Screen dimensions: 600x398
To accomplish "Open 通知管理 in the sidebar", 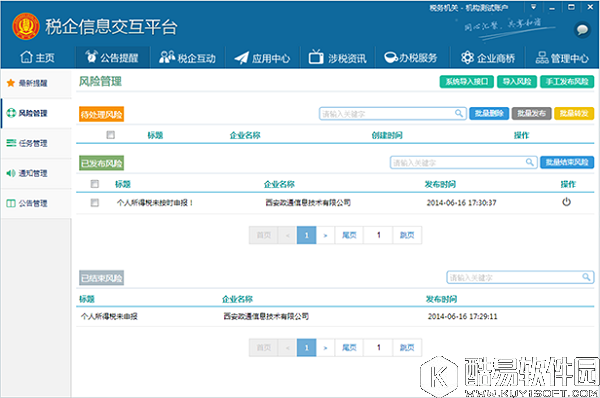I will [x=36, y=173].
